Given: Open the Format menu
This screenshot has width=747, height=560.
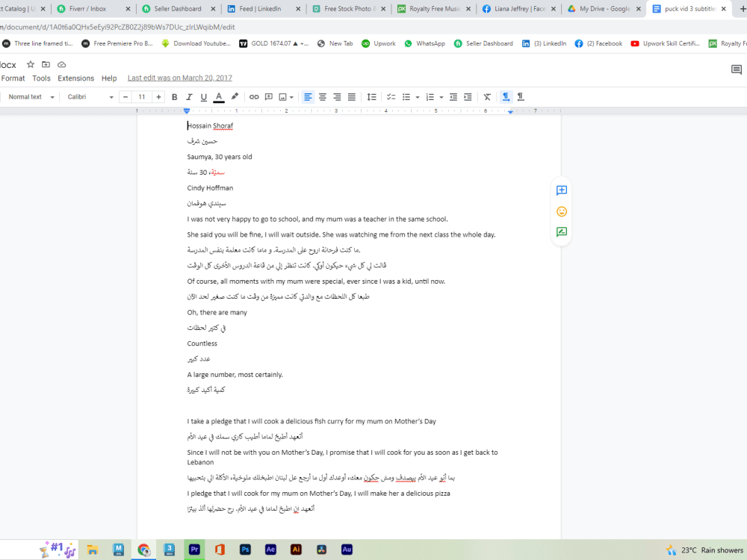Looking at the screenshot, I should tap(13, 78).
